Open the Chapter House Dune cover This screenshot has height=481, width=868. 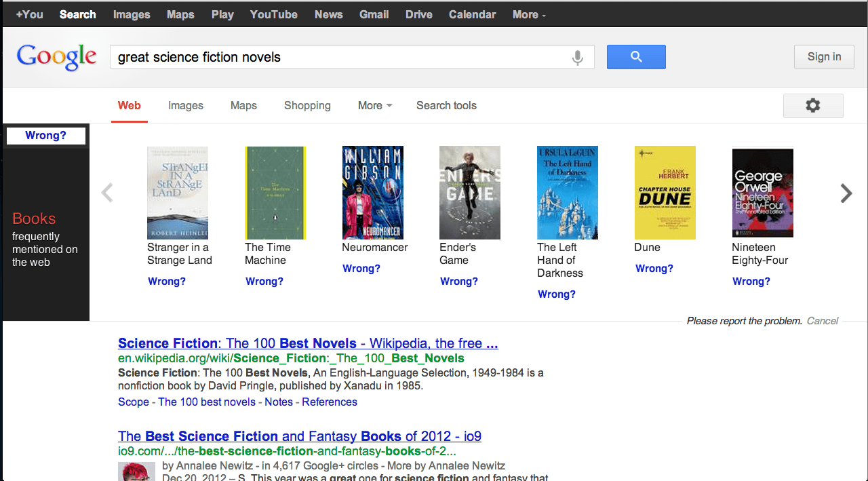tap(665, 193)
